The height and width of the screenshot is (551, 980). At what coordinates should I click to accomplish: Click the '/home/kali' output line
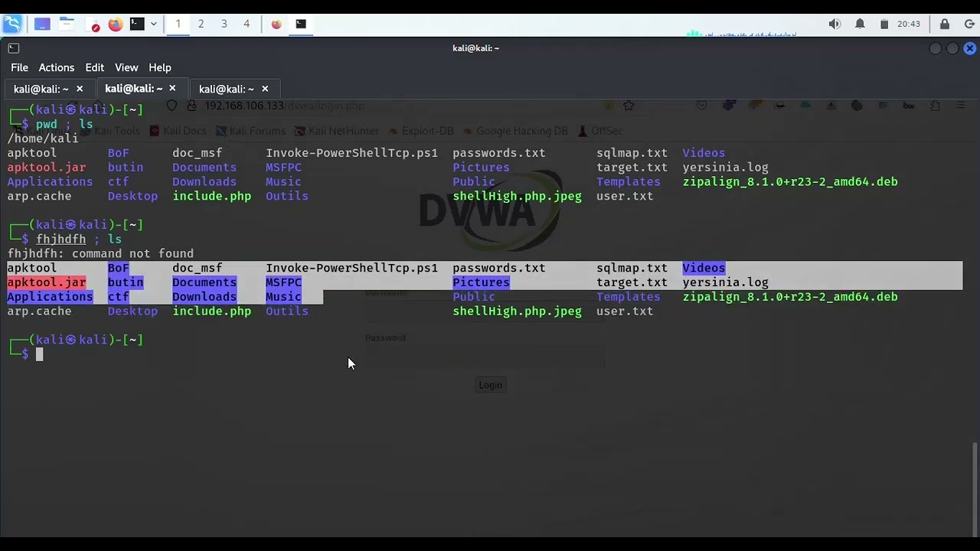(x=43, y=139)
